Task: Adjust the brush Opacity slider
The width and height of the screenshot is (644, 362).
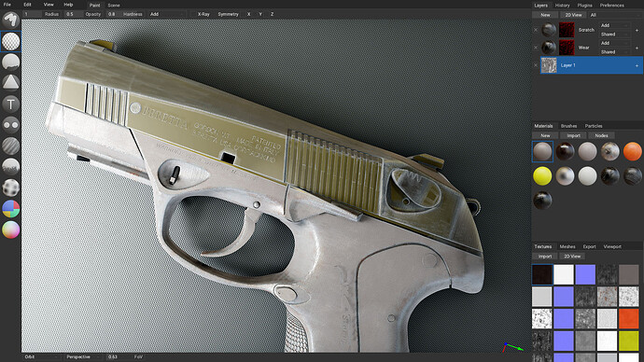Action: [x=83, y=14]
